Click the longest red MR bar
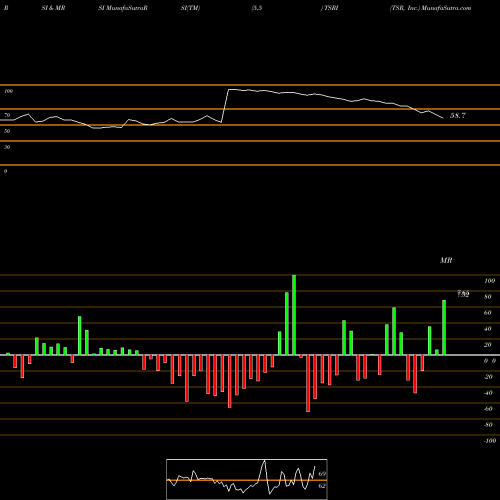 pyautogui.click(x=308, y=383)
